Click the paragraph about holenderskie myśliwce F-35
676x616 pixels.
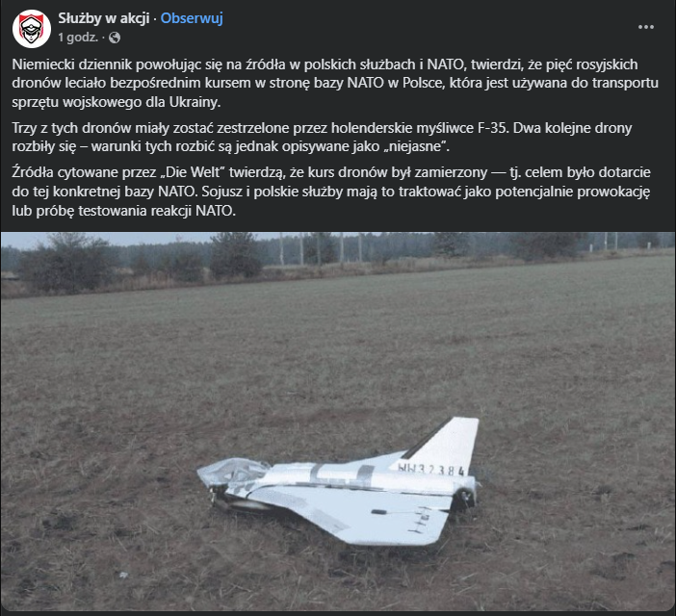coord(322,138)
